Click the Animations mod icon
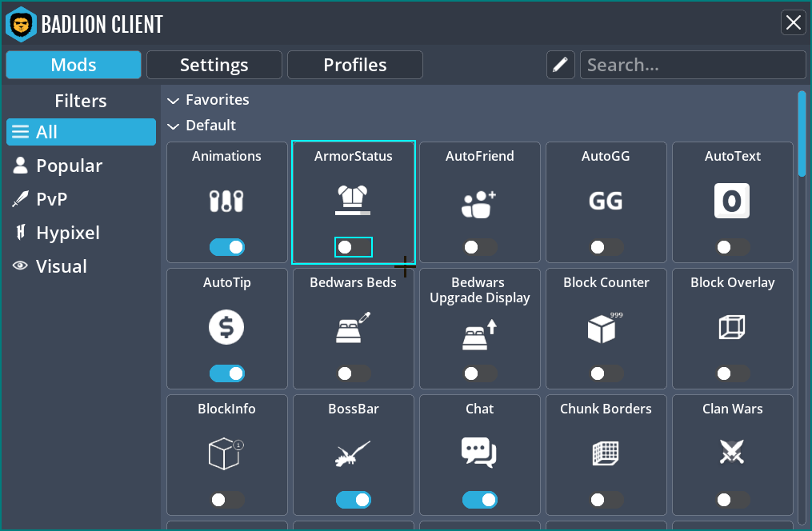The image size is (812, 531). (226, 201)
